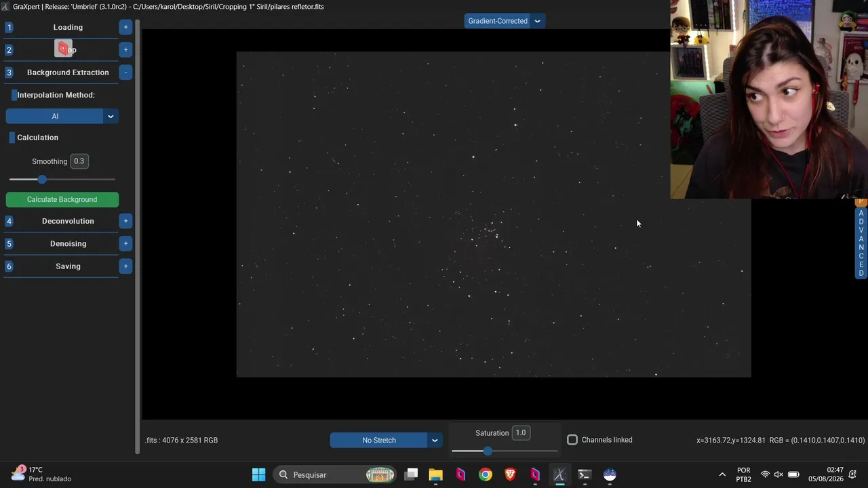Expand the Loading section with its plus button

125,27
